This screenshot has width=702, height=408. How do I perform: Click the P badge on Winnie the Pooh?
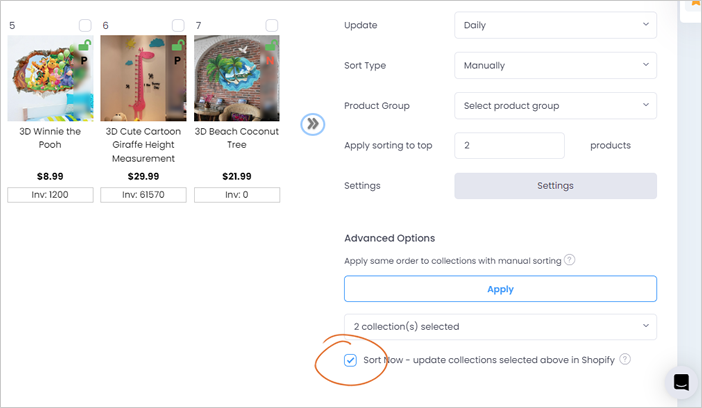pos(84,60)
